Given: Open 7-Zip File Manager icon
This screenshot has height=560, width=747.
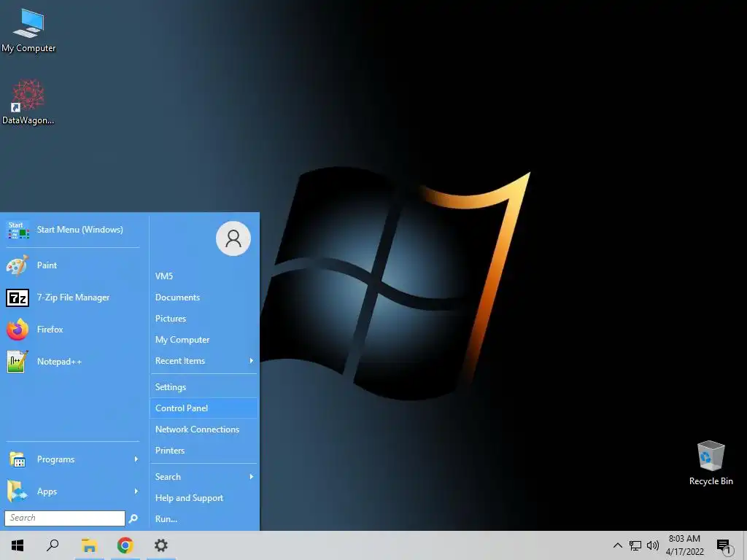Looking at the screenshot, I should click(18, 297).
